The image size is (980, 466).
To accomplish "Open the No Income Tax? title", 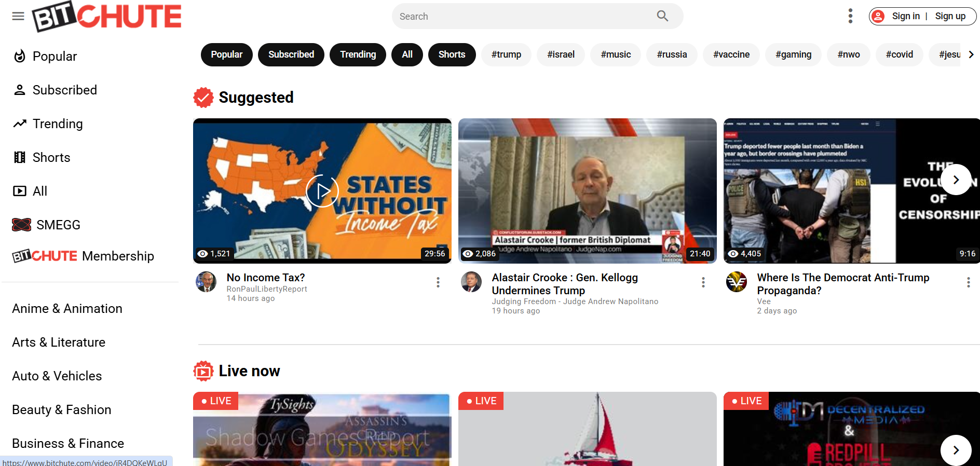I will (x=266, y=278).
